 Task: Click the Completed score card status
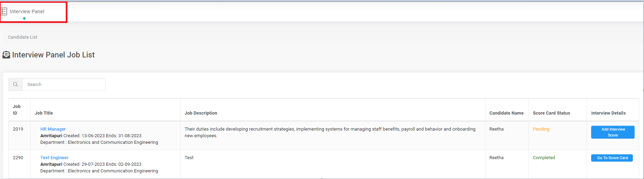point(544,158)
